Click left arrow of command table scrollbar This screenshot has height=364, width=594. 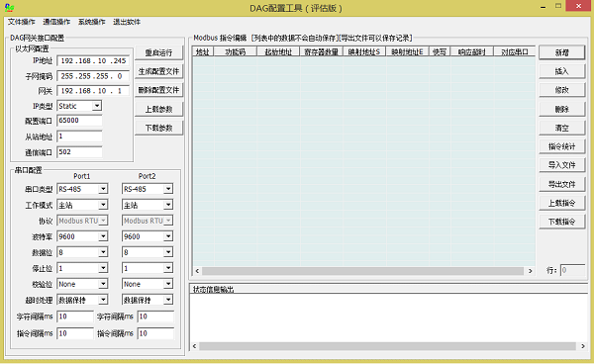(x=197, y=271)
